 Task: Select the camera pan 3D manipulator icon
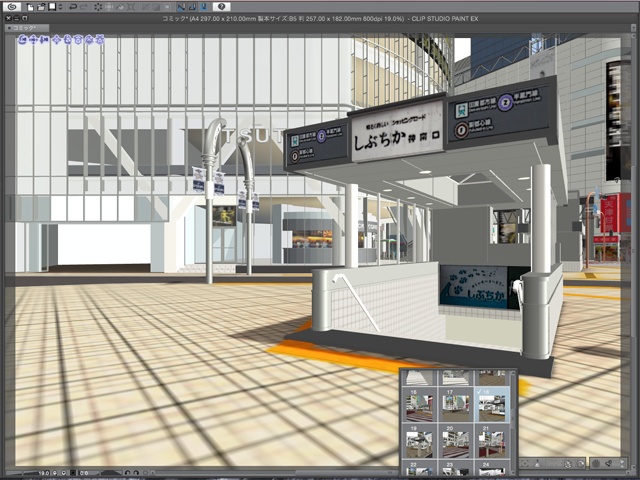[x=33, y=40]
